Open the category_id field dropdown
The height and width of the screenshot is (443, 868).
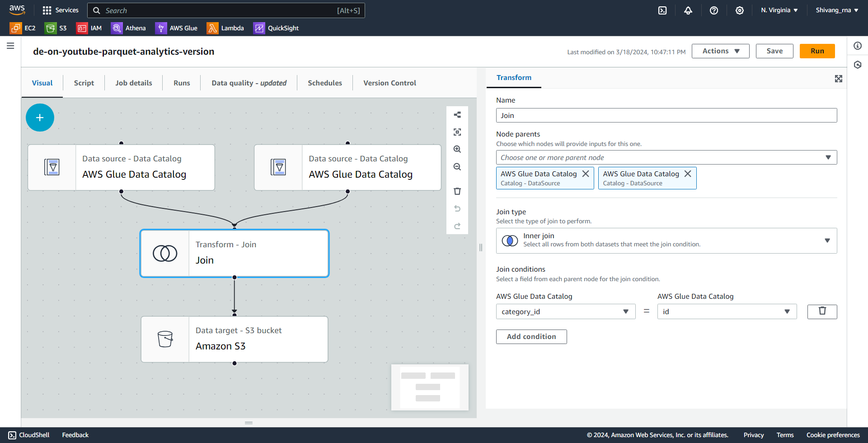(x=566, y=311)
